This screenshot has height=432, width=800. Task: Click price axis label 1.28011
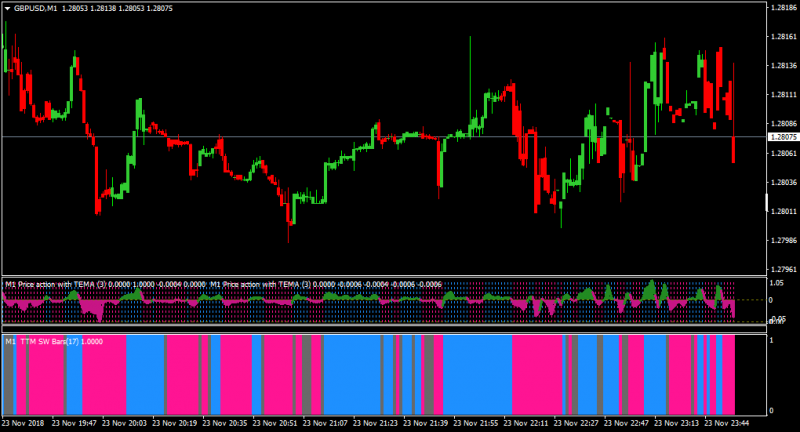point(784,211)
